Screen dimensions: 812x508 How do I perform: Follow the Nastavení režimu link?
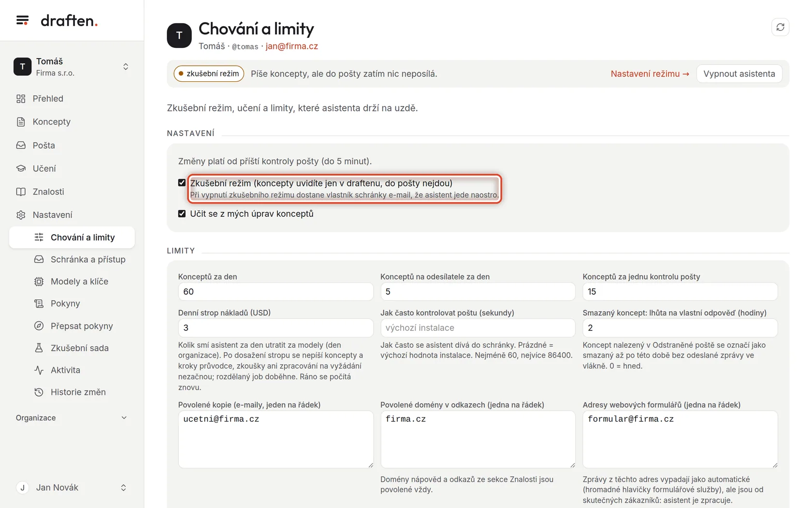(650, 74)
